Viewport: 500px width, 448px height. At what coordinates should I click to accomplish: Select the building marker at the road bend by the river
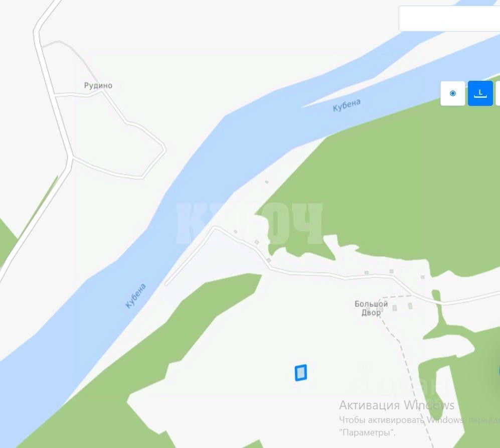tap(236, 232)
